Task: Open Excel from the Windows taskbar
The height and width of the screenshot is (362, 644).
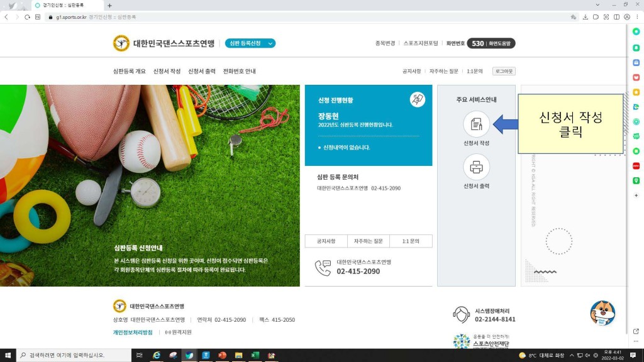Action: click(x=255, y=355)
